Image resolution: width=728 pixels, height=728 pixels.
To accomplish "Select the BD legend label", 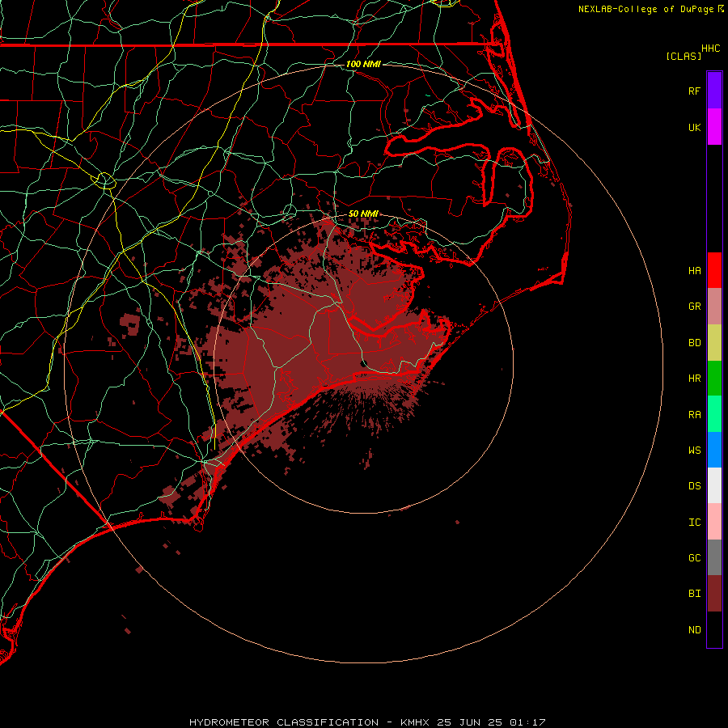I will pyautogui.click(x=694, y=343).
